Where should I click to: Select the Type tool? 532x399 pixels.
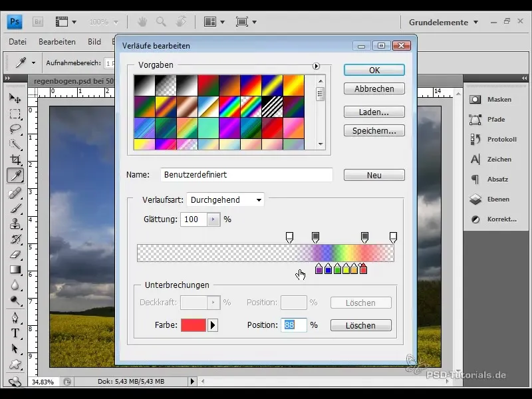(15, 333)
